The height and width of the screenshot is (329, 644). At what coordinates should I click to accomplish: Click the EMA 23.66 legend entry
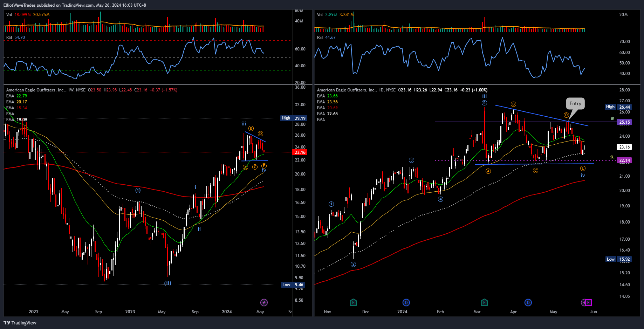coord(327,96)
